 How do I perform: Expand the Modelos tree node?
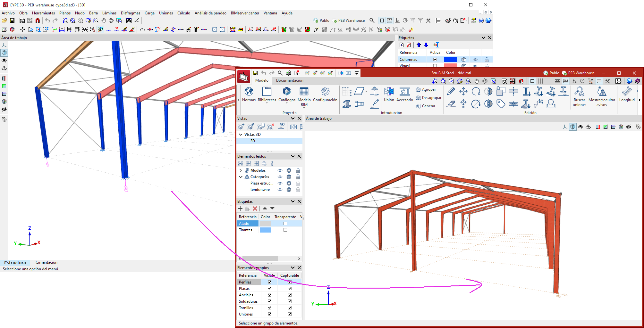(241, 170)
